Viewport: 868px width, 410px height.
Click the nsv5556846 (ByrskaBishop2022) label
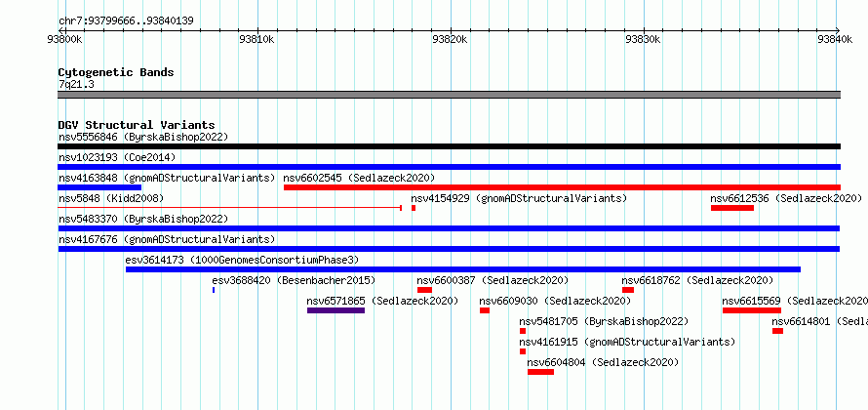tap(143, 137)
